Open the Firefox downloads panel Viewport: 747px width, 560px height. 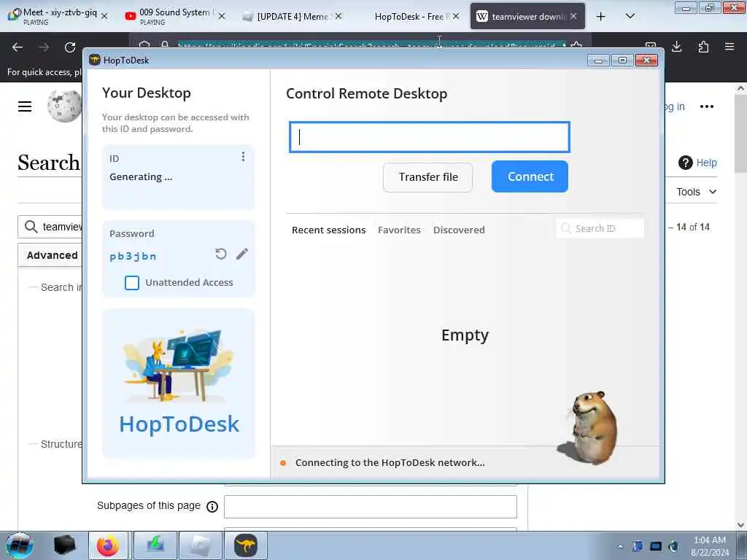click(676, 47)
